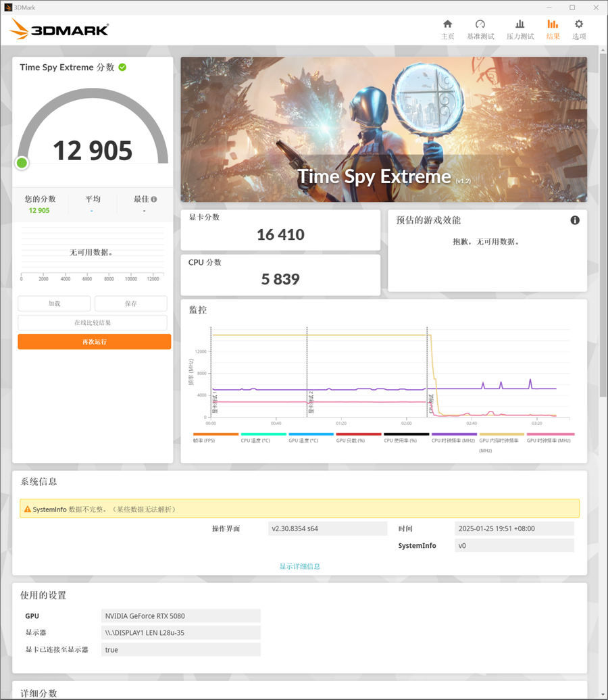Click the 监控 chart heading
Viewport: 608px width, 700px height.
coord(198,310)
